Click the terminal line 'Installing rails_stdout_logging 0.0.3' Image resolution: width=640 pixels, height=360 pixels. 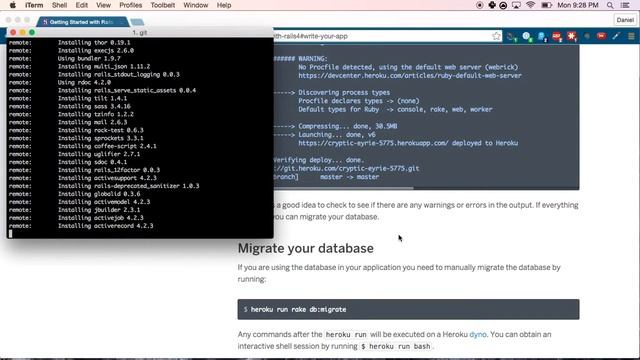click(118, 74)
